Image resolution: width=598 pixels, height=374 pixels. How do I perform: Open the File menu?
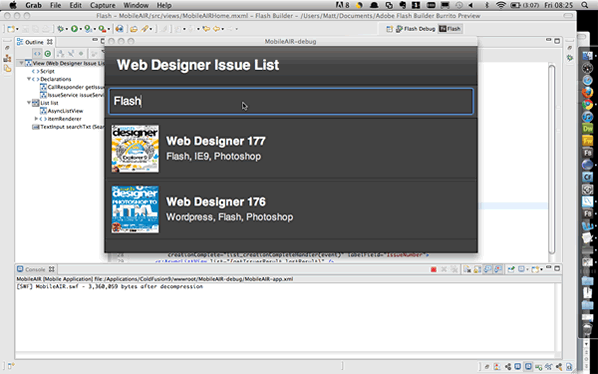55,5
